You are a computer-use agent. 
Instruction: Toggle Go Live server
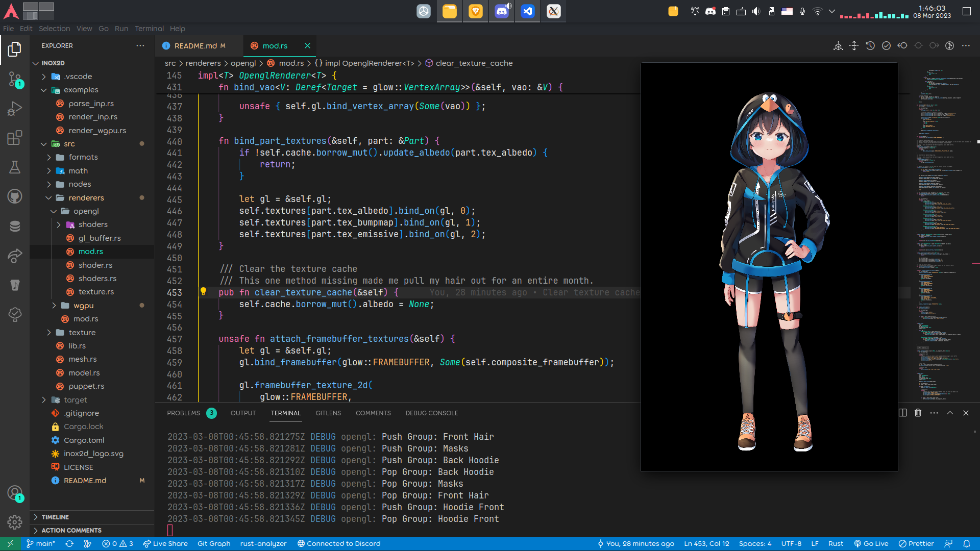tap(871, 543)
